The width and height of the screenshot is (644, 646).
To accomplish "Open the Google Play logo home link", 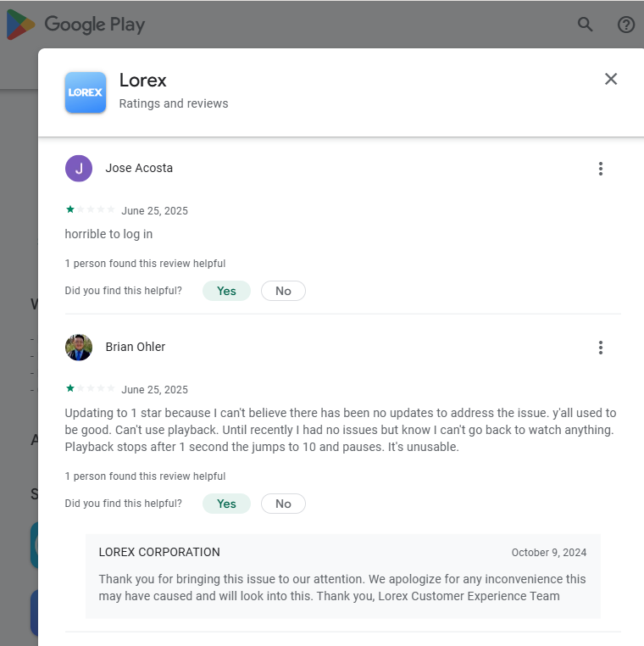I will point(75,25).
